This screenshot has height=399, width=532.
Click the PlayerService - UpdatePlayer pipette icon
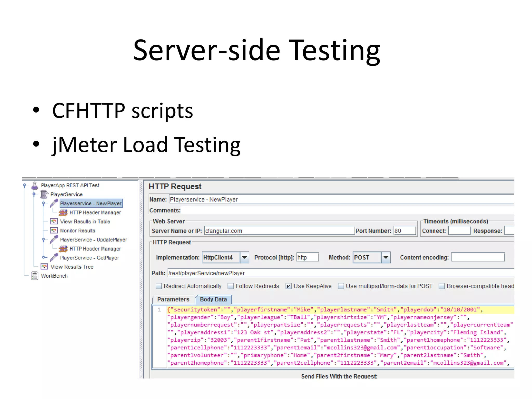point(54,240)
